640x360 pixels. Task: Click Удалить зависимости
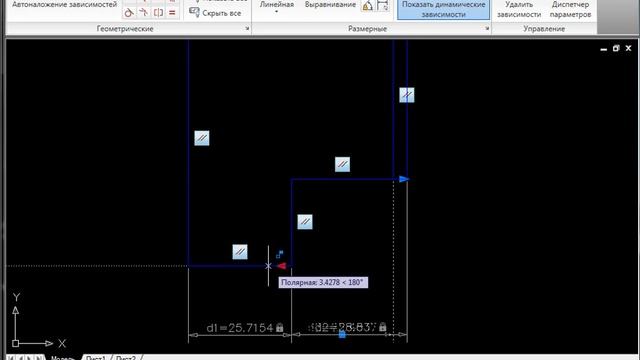coord(519,9)
